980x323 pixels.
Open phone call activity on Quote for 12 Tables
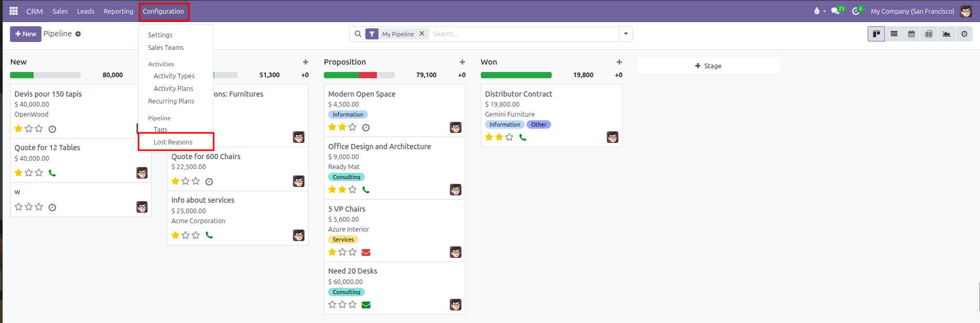[x=52, y=173]
